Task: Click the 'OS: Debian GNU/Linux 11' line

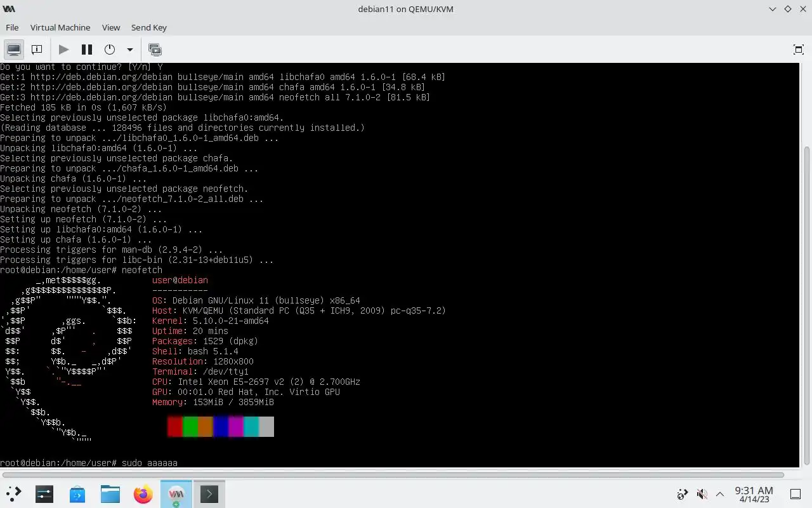Action: click(x=256, y=300)
